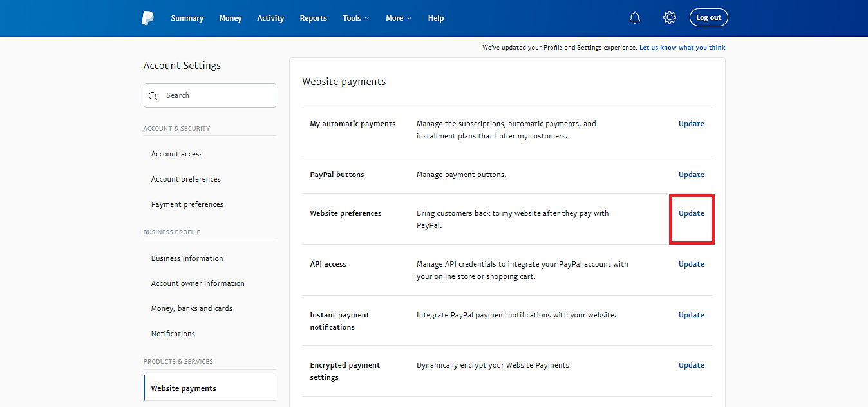Open the settings gear icon

click(669, 17)
